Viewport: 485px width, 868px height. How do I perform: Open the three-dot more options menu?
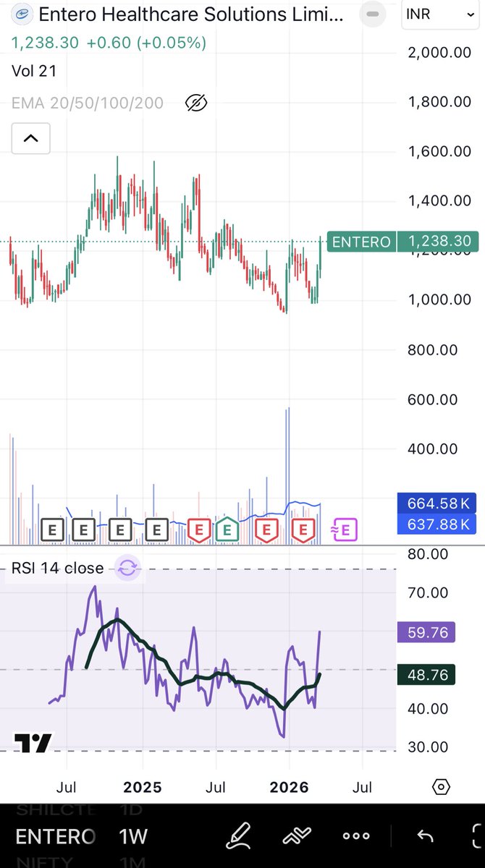click(x=356, y=836)
